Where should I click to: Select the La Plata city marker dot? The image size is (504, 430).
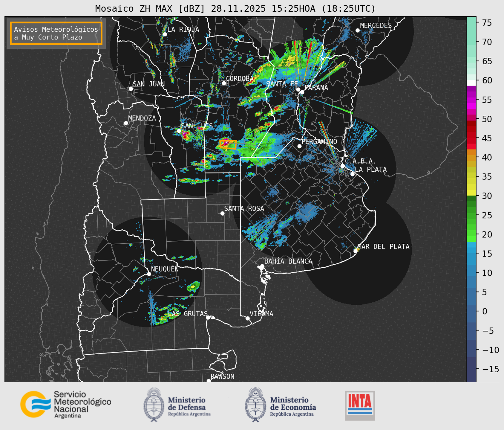[353, 174]
